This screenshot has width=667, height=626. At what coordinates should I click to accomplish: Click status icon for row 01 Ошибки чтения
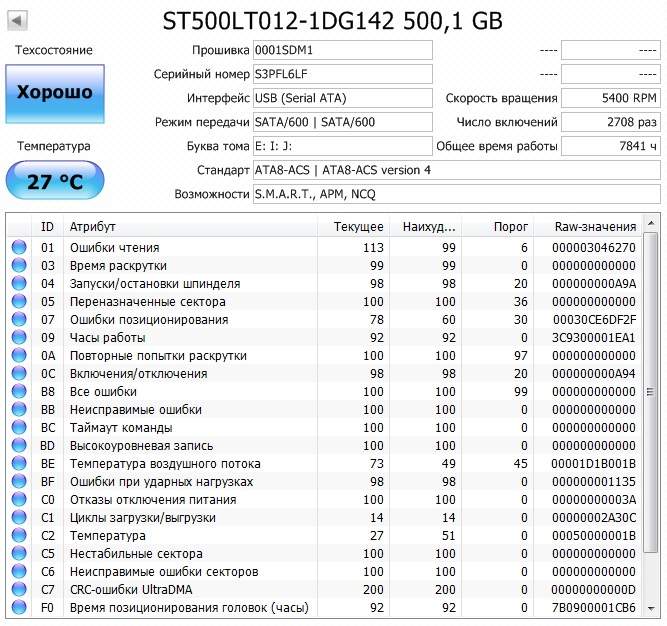point(19,247)
